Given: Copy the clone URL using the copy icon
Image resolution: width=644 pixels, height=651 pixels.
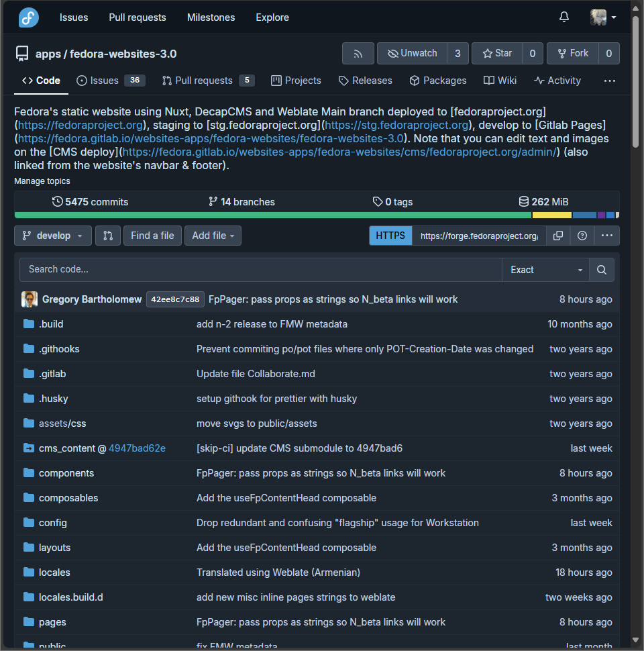Looking at the screenshot, I should 558,236.
